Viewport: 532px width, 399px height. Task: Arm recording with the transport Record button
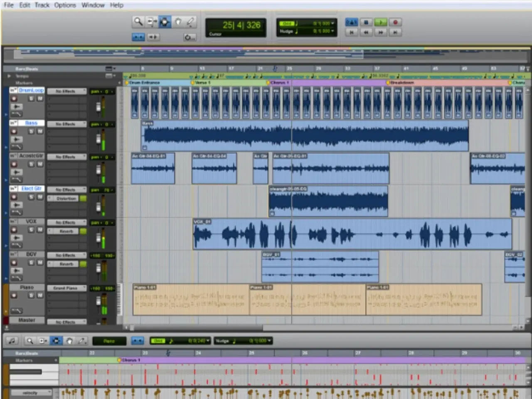(395, 22)
